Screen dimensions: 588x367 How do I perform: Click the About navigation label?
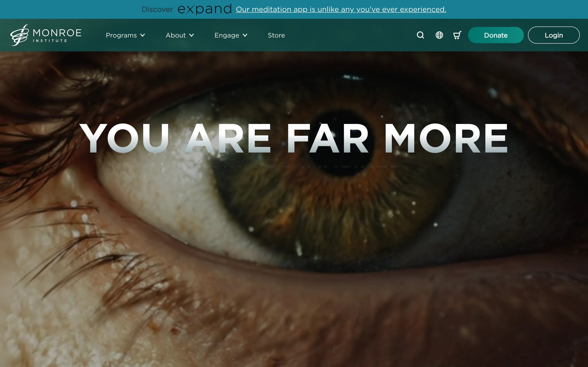(175, 35)
